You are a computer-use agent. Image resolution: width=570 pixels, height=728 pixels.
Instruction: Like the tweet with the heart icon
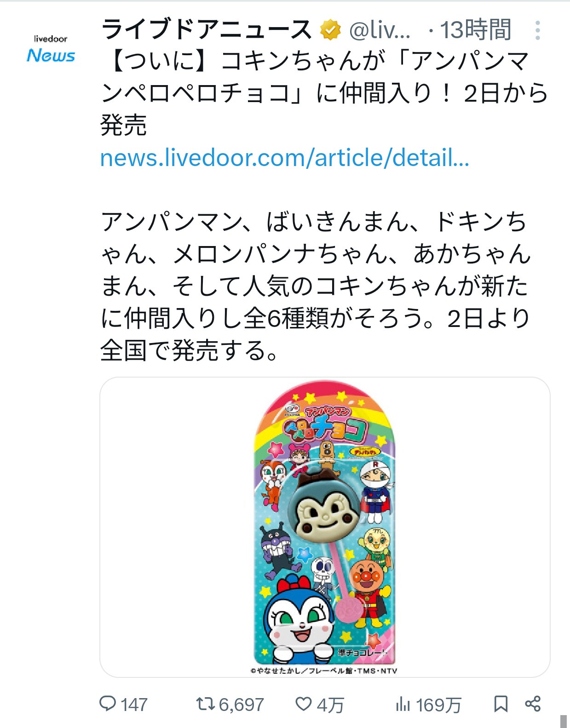(303, 704)
